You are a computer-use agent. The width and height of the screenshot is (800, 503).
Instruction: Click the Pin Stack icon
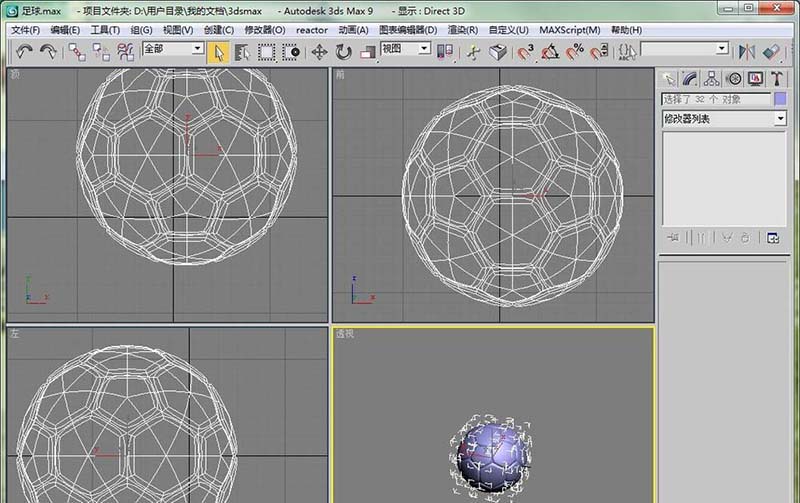click(673, 238)
